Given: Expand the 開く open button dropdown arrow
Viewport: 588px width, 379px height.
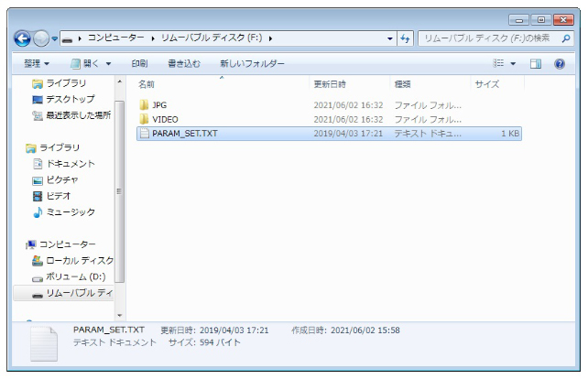Looking at the screenshot, I should (109, 64).
